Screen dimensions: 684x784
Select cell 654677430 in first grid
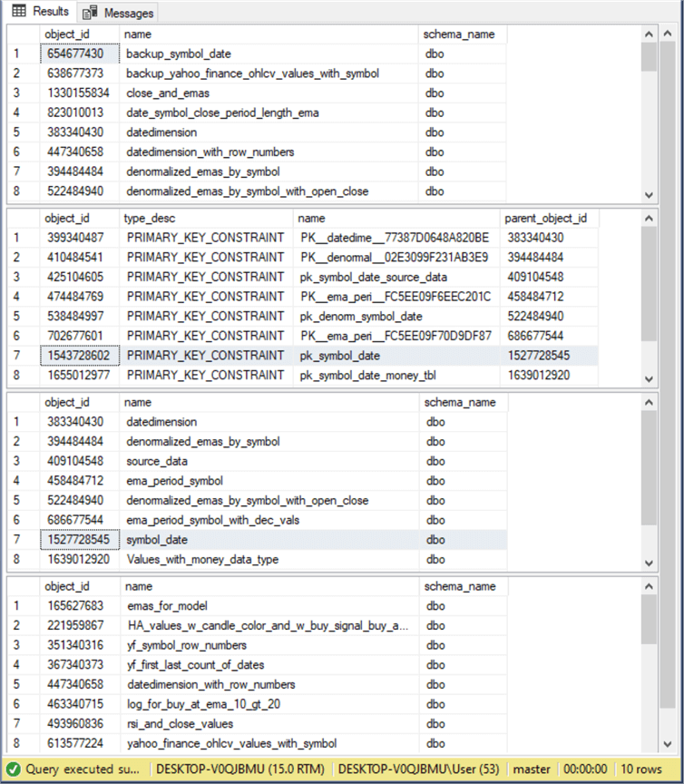click(80, 54)
